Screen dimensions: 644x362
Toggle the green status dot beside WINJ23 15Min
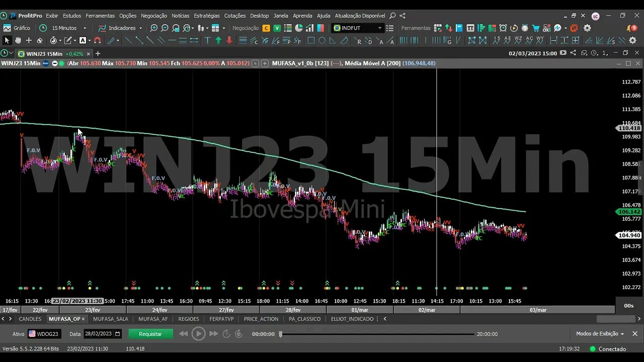[62, 63]
